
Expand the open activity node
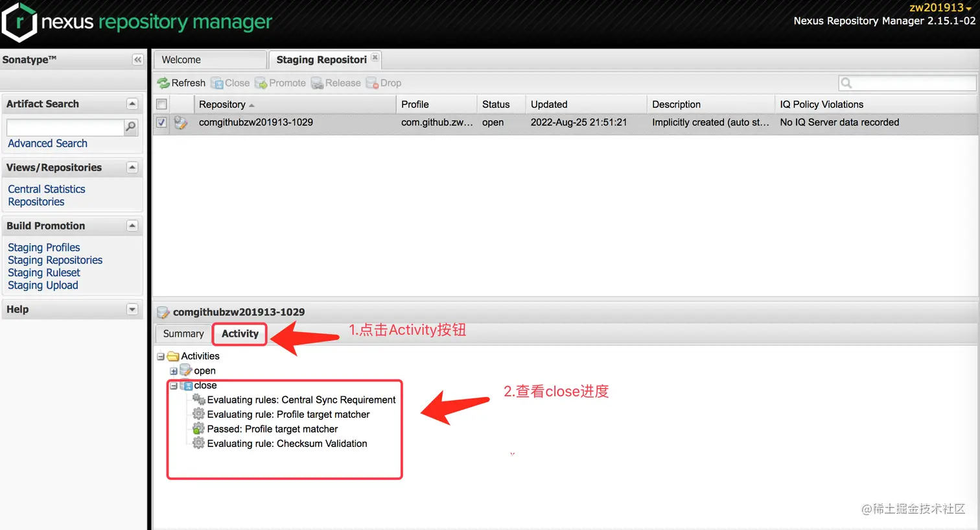(x=174, y=371)
